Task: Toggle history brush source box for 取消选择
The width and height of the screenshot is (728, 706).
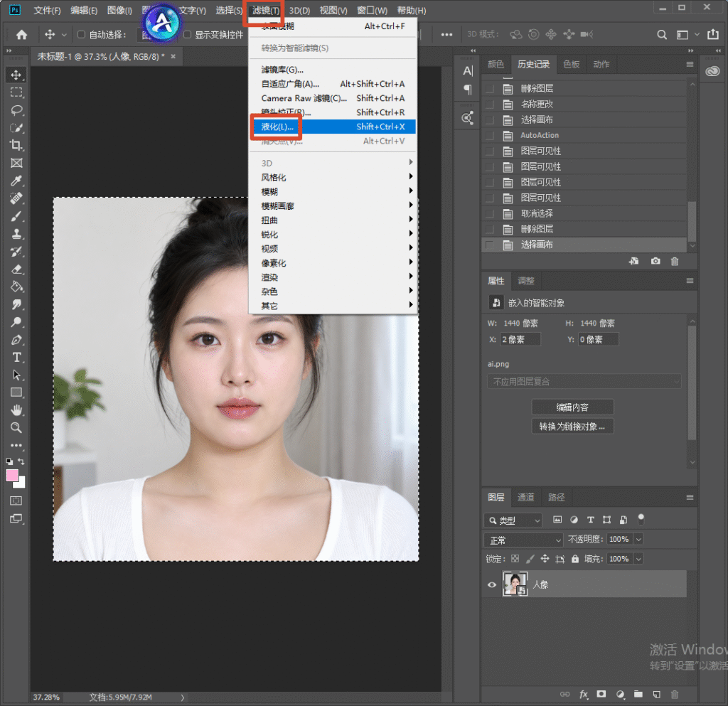Action: [x=489, y=213]
